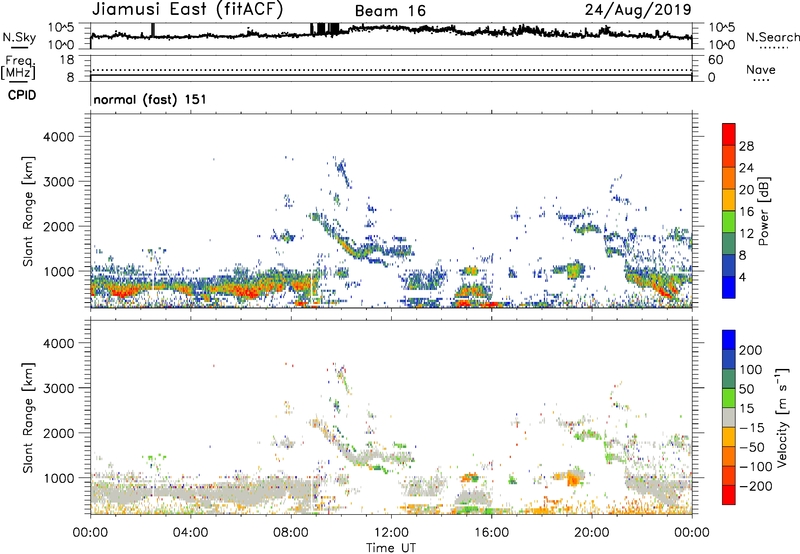Click the 'normal (fast) 151' text
This screenshot has width=800, height=554.
150,99
